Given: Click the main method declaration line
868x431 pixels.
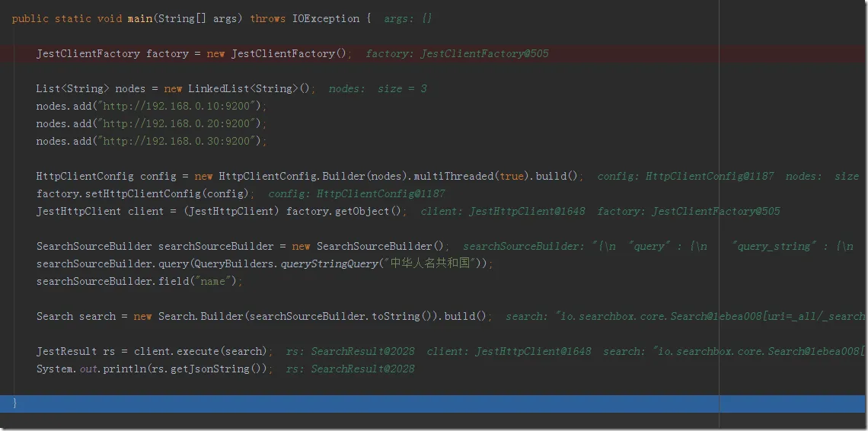Looking at the screenshot, I should coord(192,18).
